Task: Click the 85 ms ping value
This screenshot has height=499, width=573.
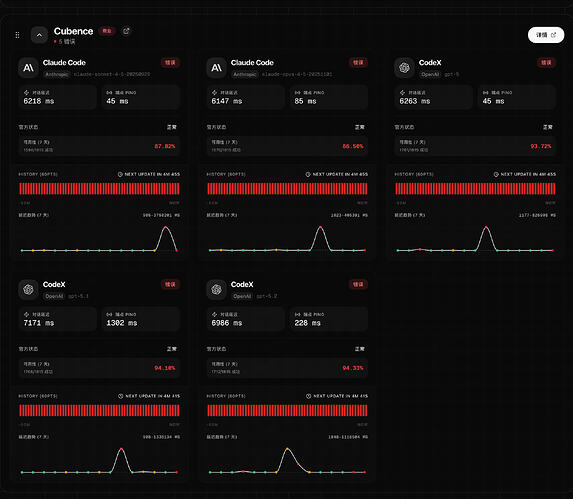Action: (x=305, y=101)
